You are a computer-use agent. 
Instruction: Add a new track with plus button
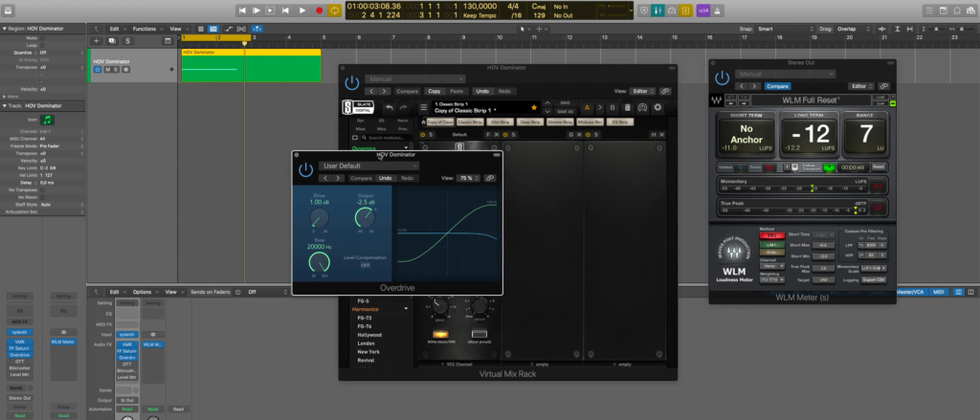(97, 40)
